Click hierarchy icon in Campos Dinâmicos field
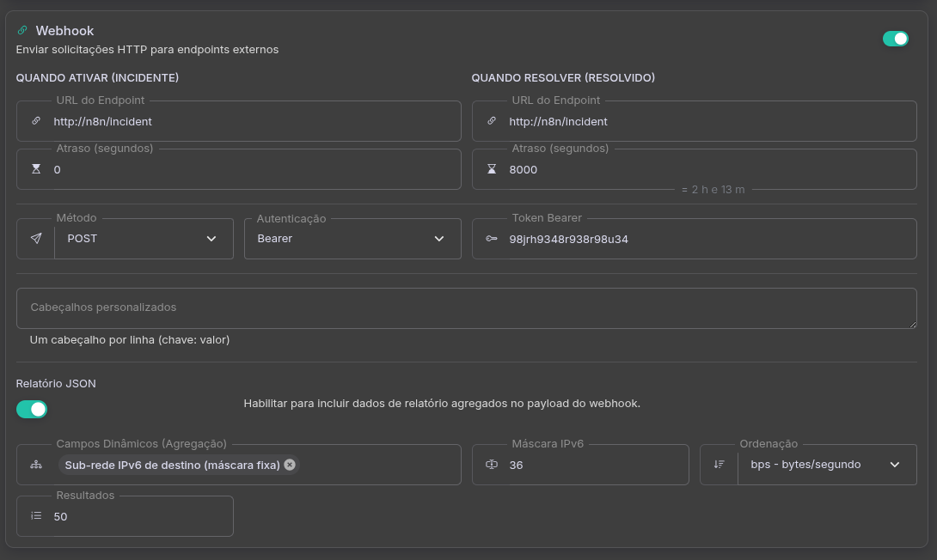Viewport: 937px width, 560px height. pyautogui.click(x=36, y=465)
